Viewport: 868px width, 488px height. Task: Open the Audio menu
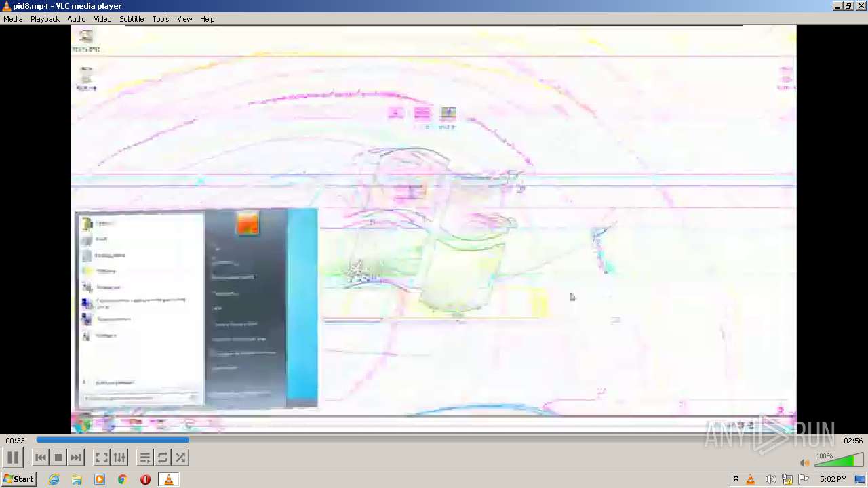(77, 19)
